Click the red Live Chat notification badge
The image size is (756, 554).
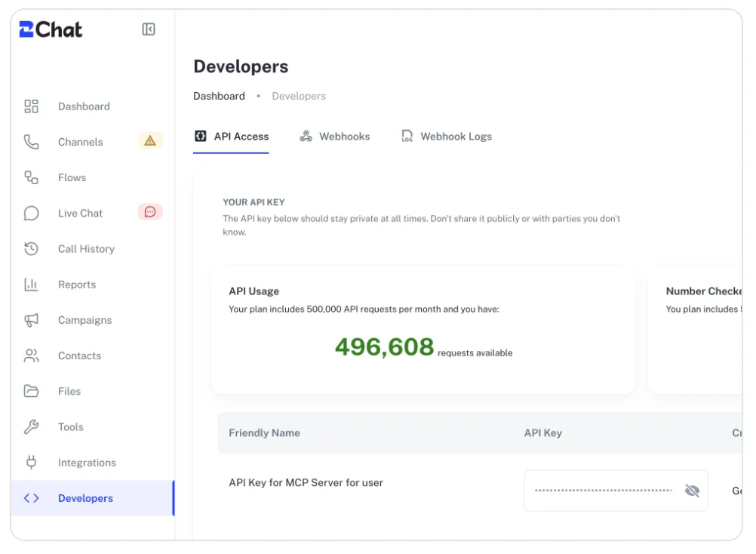pyautogui.click(x=150, y=211)
